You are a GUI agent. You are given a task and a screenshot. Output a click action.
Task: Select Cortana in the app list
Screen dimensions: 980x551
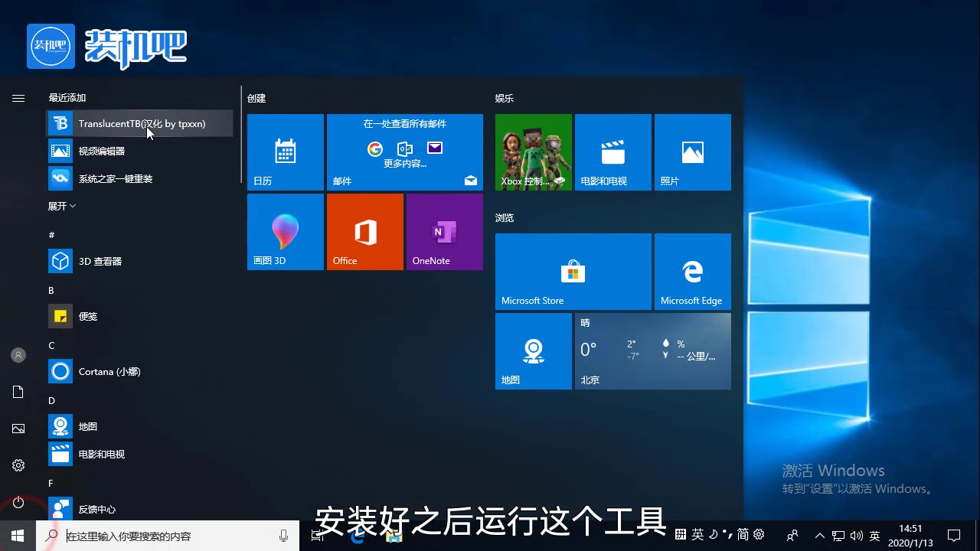109,372
